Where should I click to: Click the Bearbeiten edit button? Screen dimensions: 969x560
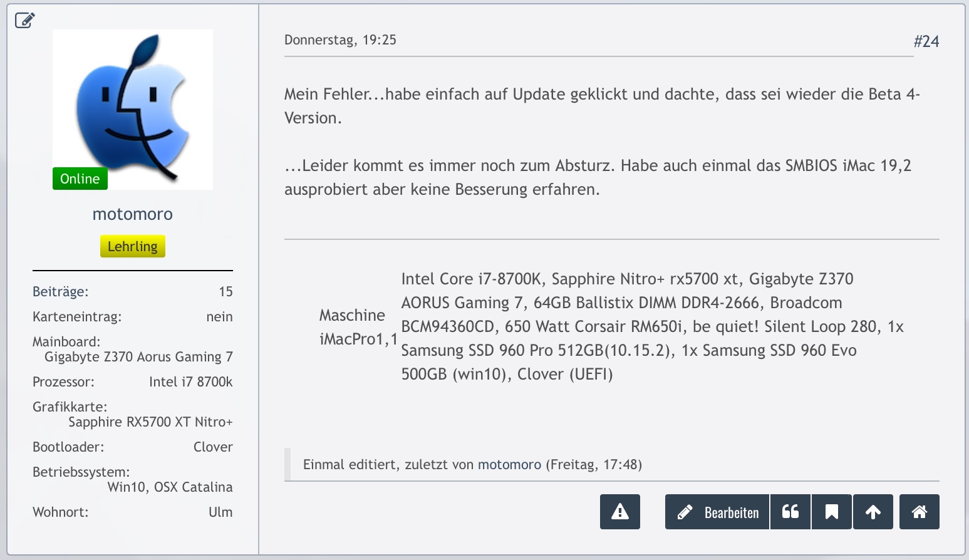718,512
